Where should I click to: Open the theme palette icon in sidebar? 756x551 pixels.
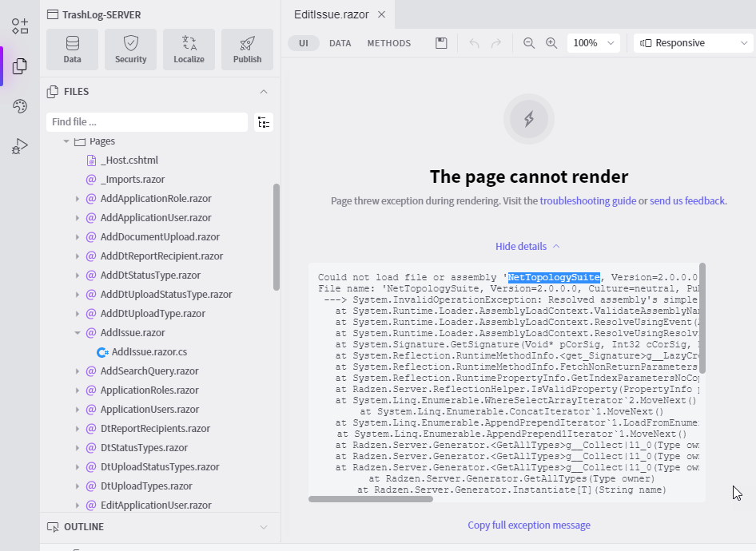coord(20,107)
